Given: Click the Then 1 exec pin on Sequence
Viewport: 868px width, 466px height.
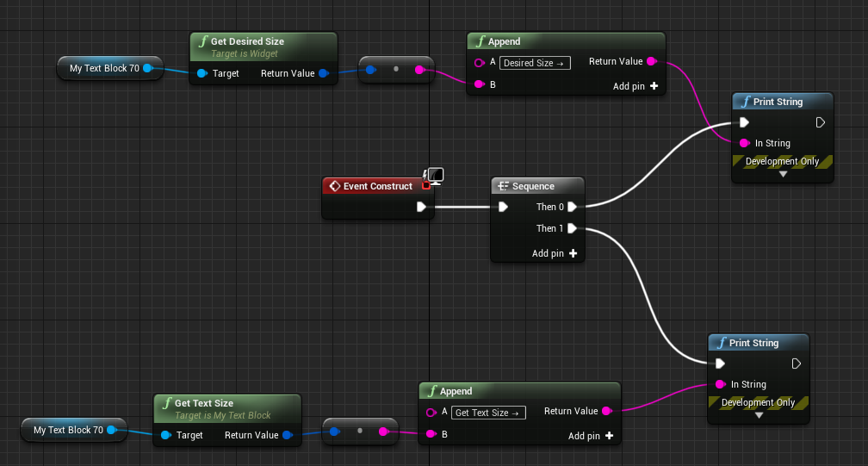Looking at the screenshot, I should click(573, 228).
